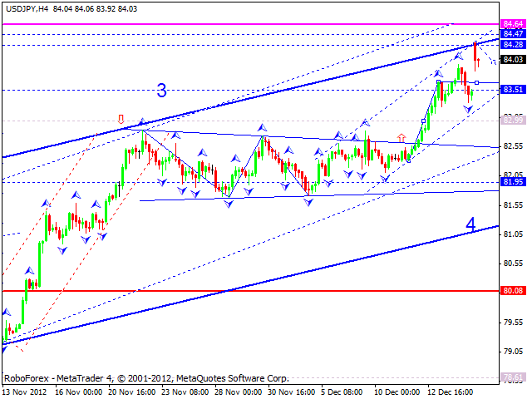Click the red down arrow marker
532x399 pixels.
(121, 119)
